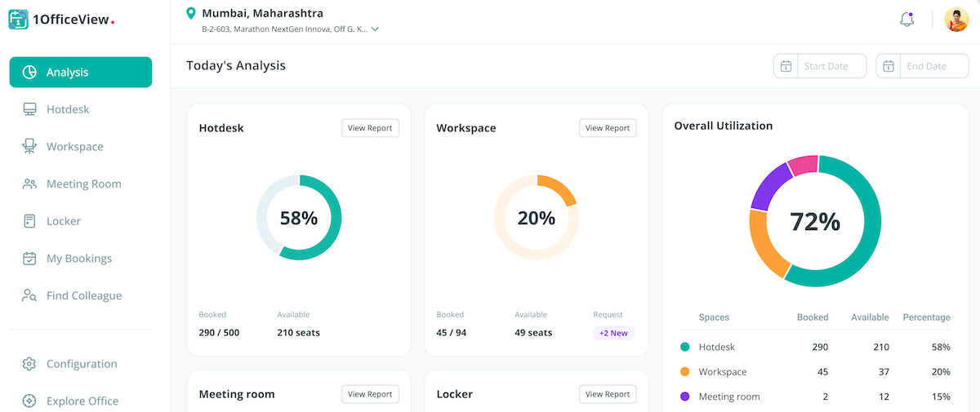Click the +2 New request badge
Image resolution: width=980 pixels, height=412 pixels.
point(613,333)
